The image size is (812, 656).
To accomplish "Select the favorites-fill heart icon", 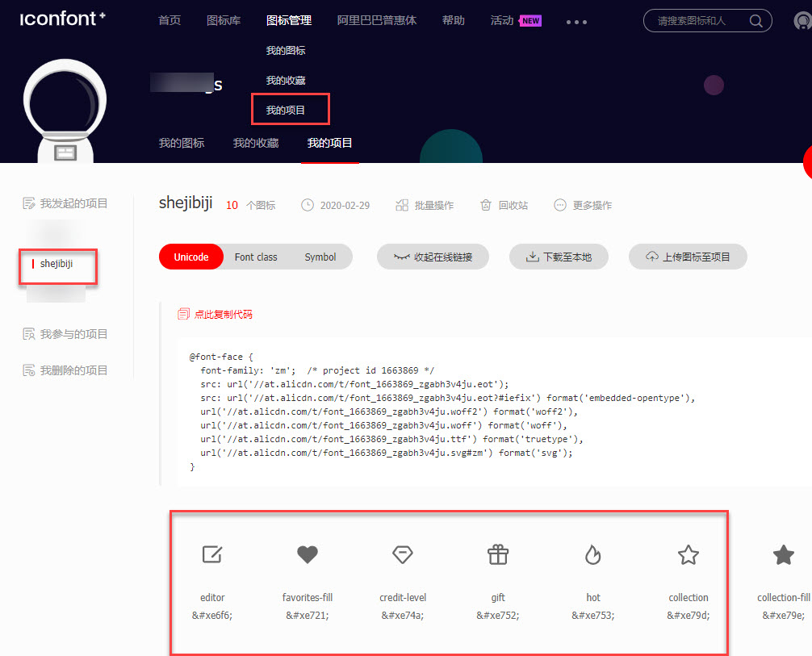I will click(308, 554).
